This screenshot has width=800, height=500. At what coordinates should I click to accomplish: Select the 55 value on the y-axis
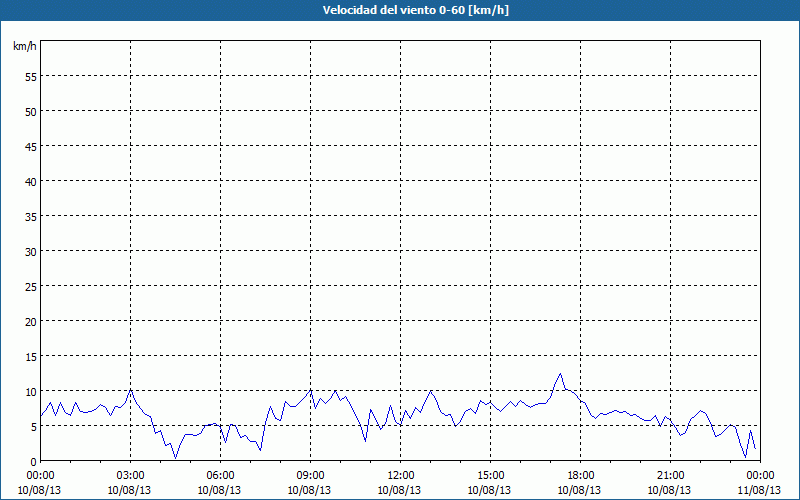[x=31, y=76]
